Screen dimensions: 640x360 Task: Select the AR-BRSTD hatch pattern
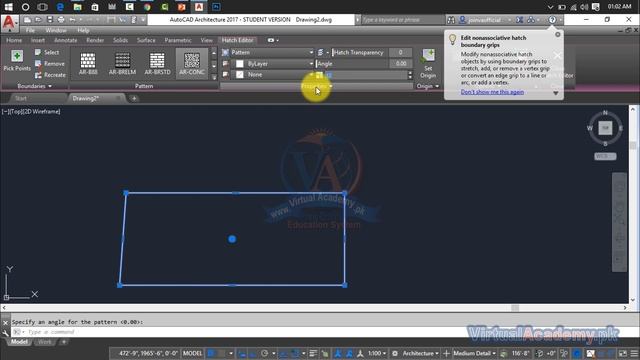click(x=157, y=63)
